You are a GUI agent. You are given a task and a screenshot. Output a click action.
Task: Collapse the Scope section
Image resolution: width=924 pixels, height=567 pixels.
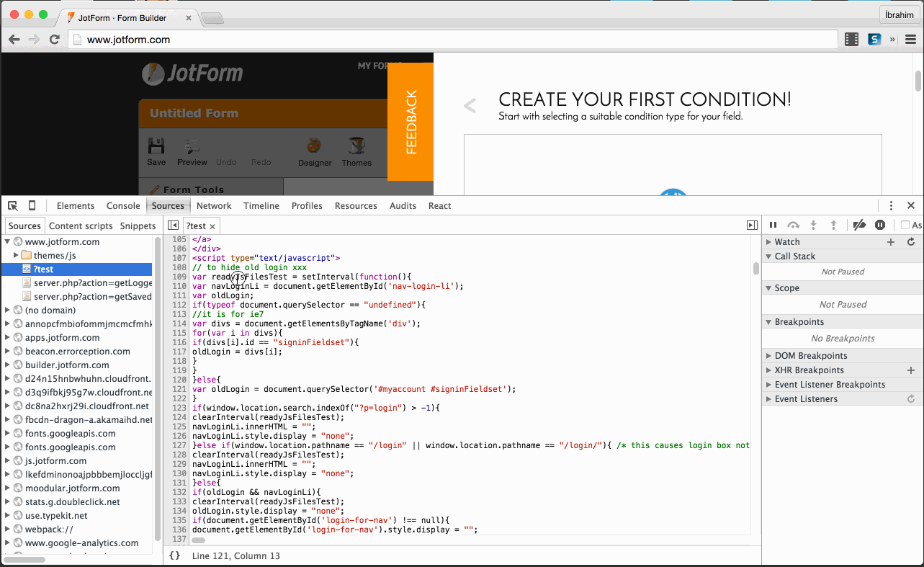click(768, 288)
